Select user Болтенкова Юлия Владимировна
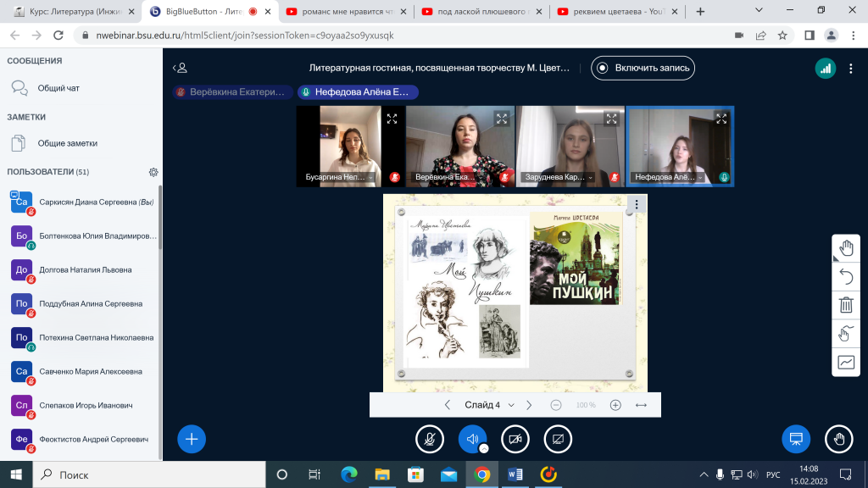 tap(83, 236)
